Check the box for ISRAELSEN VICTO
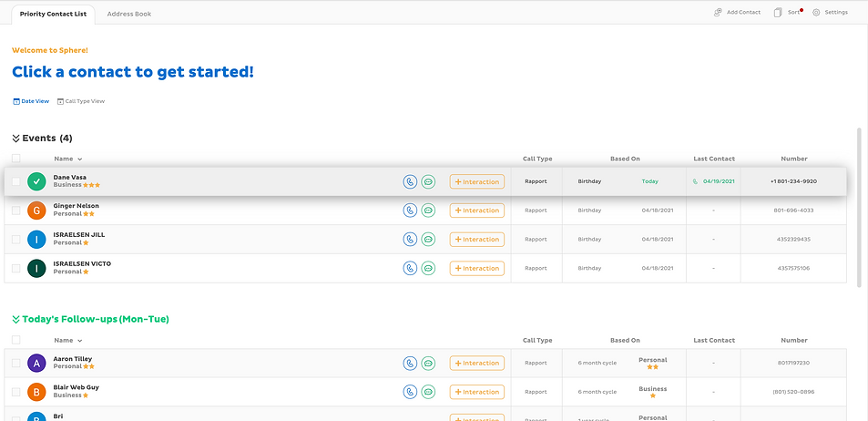Image resolution: width=868 pixels, height=421 pixels. [x=16, y=268]
